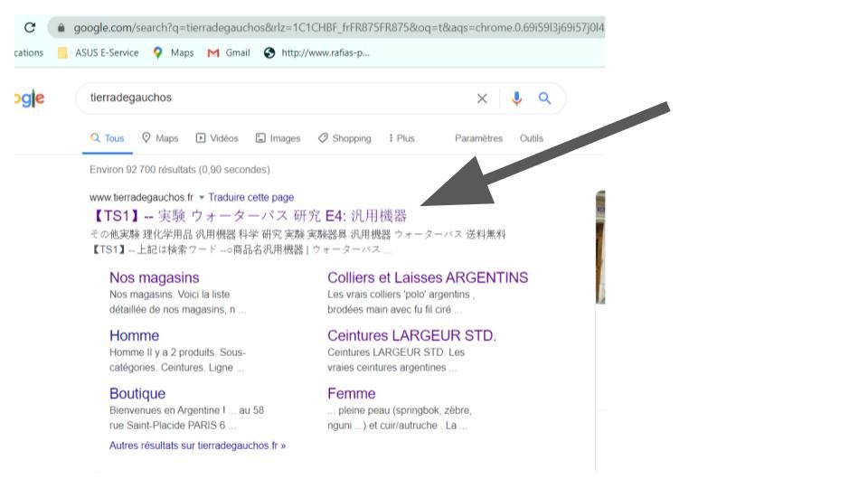
Task: Click Autres résultats sur tierradegauchos.fr link
Action: click(198, 446)
